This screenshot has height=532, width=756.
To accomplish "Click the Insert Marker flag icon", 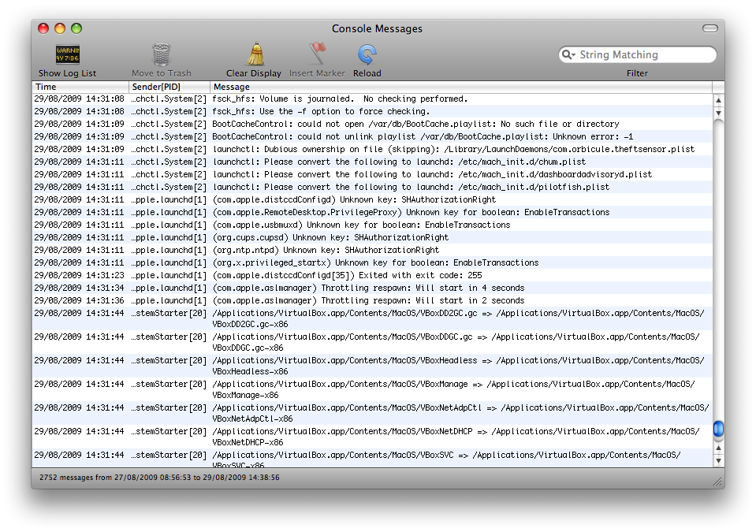I will 317,54.
